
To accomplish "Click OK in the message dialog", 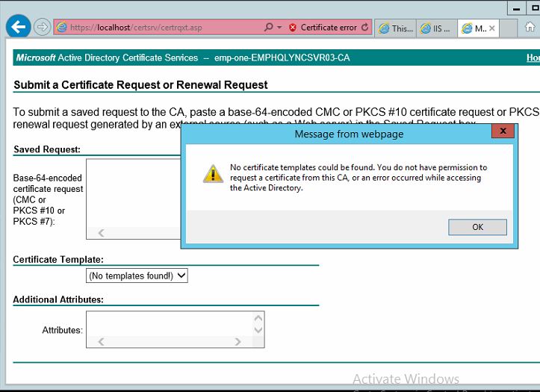I will 477,227.
